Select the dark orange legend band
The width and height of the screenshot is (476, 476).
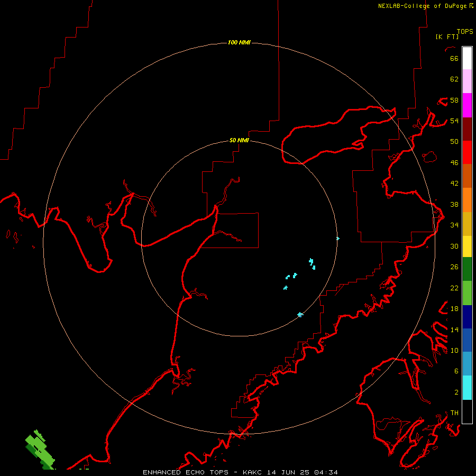(x=467, y=176)
